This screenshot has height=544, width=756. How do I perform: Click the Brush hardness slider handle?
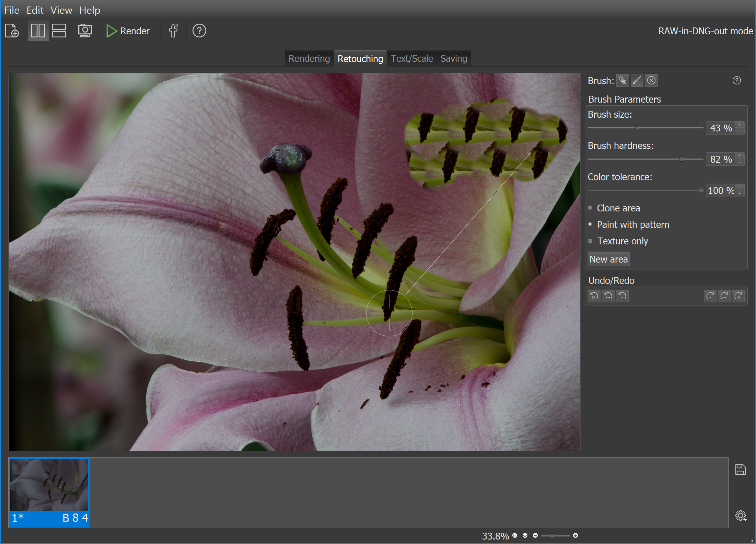tap(681, 159)
